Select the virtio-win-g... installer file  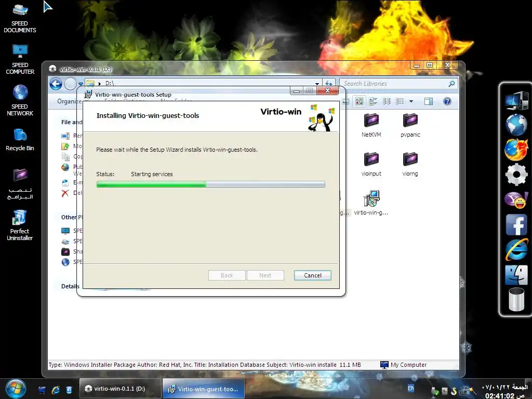click(x=371, y=203)
